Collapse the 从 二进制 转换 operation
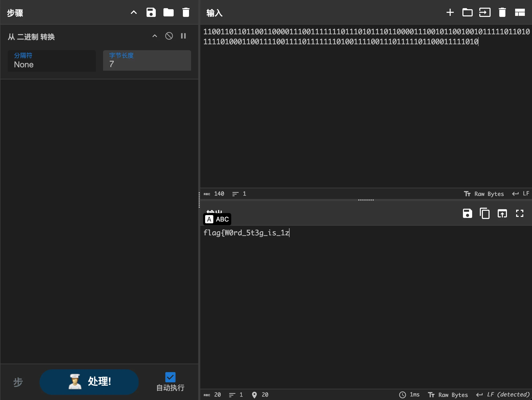Screen dimensions: 532x400 tap(154, 36)
